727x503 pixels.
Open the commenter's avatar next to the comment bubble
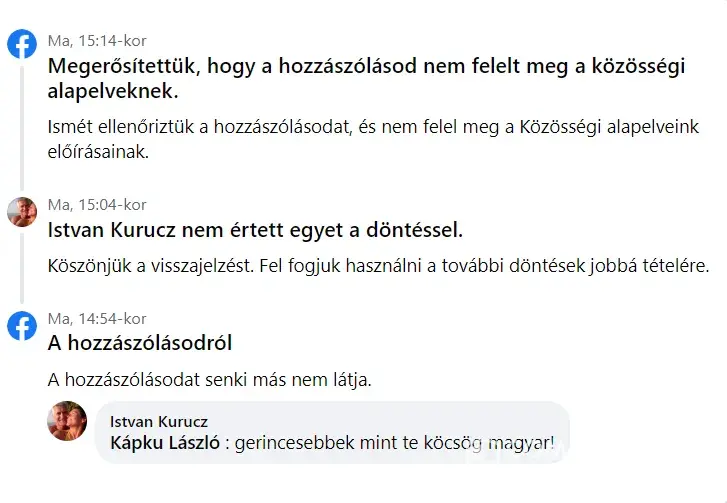(67, 420)
